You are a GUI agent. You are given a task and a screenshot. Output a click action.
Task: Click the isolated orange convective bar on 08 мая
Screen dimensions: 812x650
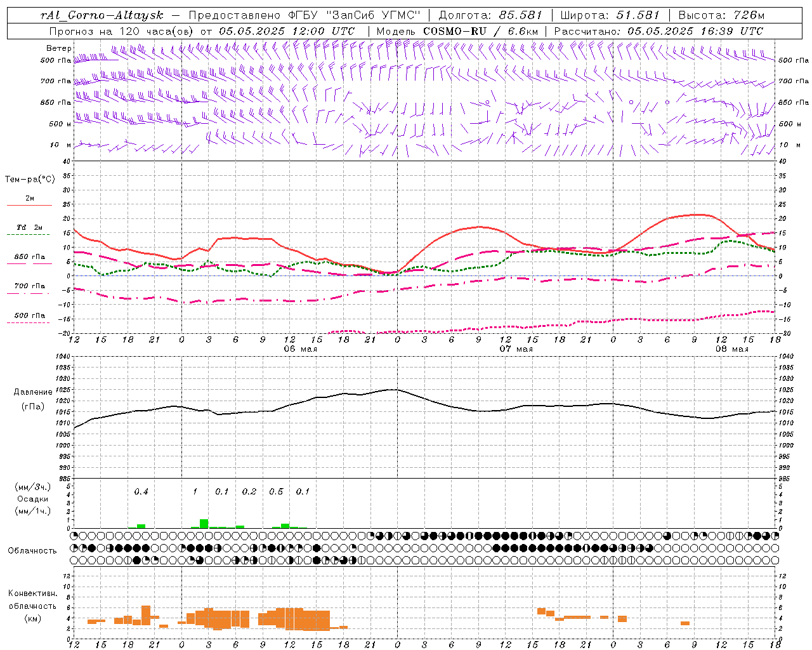[x=685, y=623]
